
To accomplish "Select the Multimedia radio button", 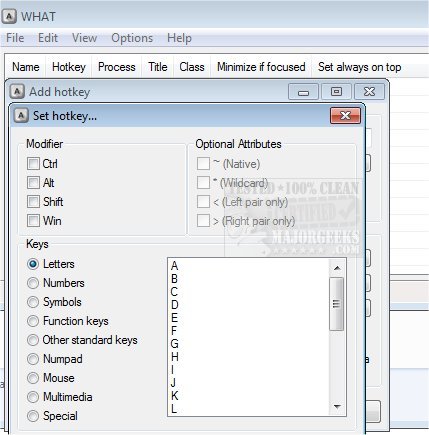I will 33,397.
